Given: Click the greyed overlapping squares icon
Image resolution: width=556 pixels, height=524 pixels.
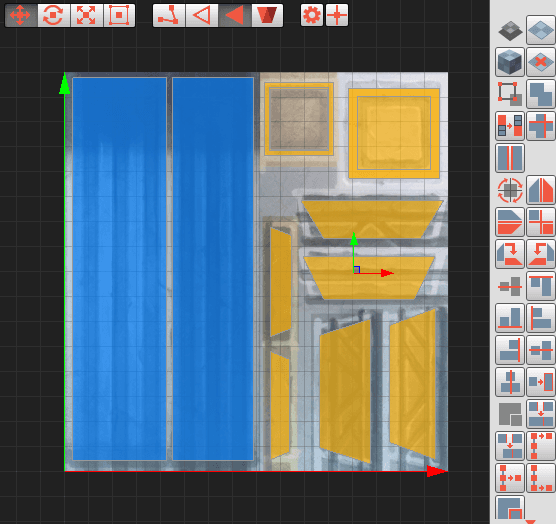Looking at the screenshot, I should click(510, 414).
